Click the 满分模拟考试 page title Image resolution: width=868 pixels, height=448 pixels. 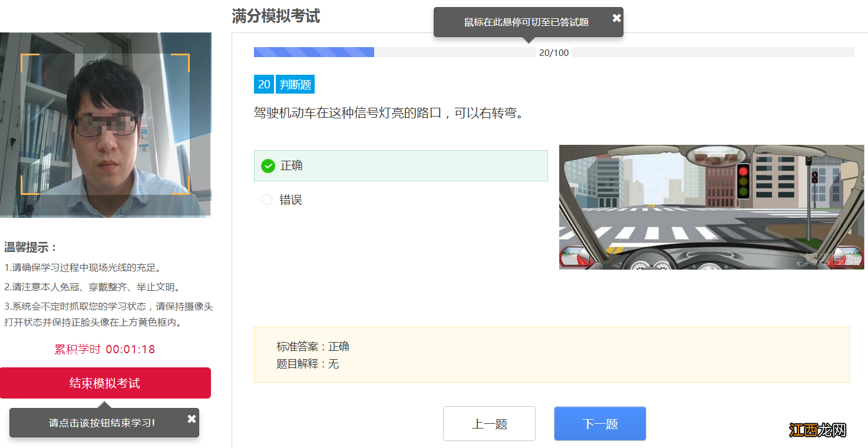click(276, 16)
